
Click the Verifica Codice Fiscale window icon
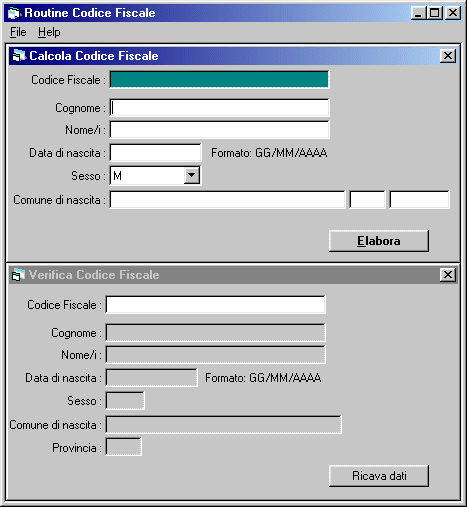(x=18, y=275)
